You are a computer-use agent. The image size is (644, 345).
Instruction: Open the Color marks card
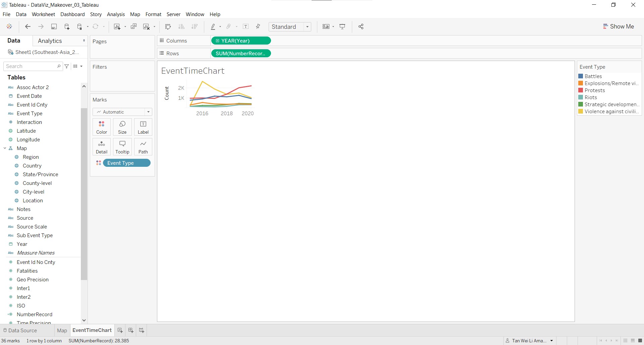(102, 127)
